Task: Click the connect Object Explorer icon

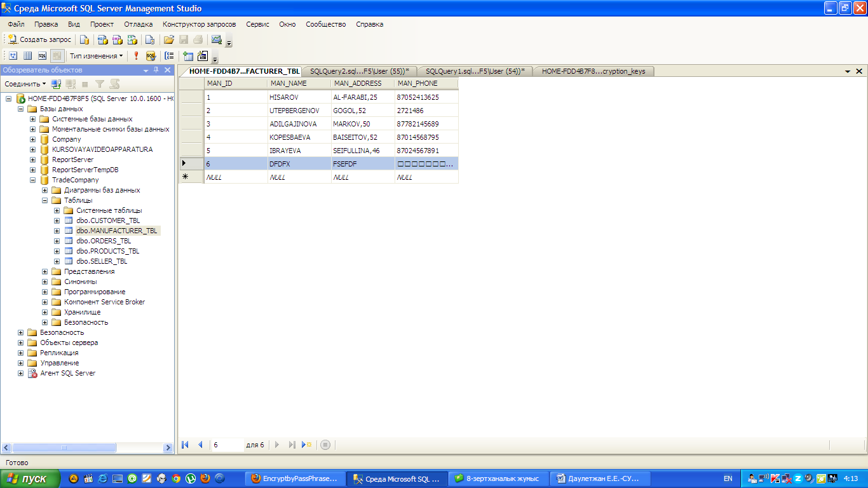Action: point(56,84)
